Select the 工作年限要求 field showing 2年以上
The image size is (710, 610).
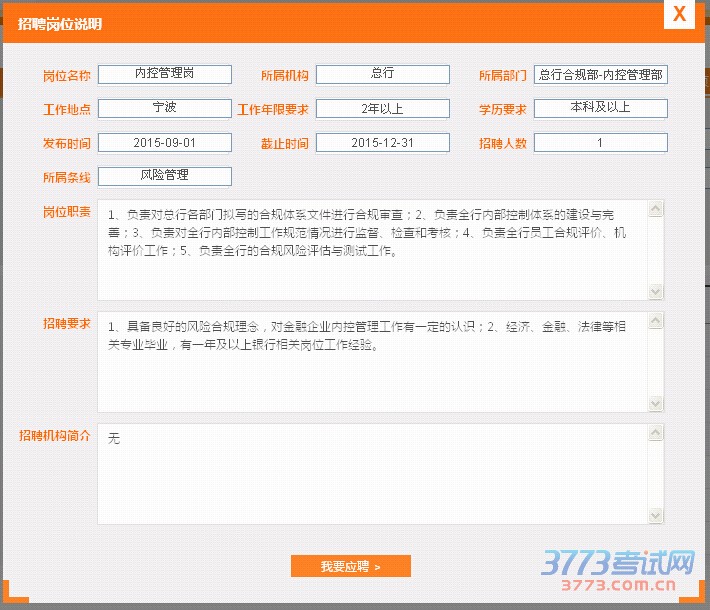point(382,108)
